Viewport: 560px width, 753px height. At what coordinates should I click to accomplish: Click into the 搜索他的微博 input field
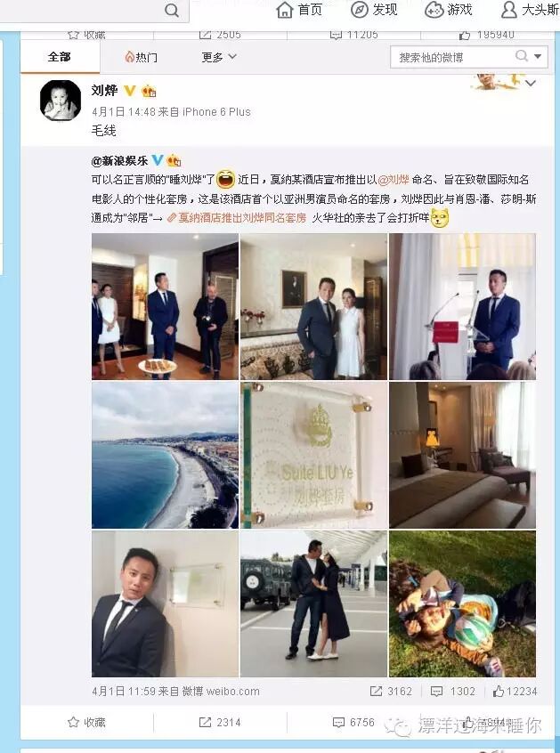coord(454,57)
